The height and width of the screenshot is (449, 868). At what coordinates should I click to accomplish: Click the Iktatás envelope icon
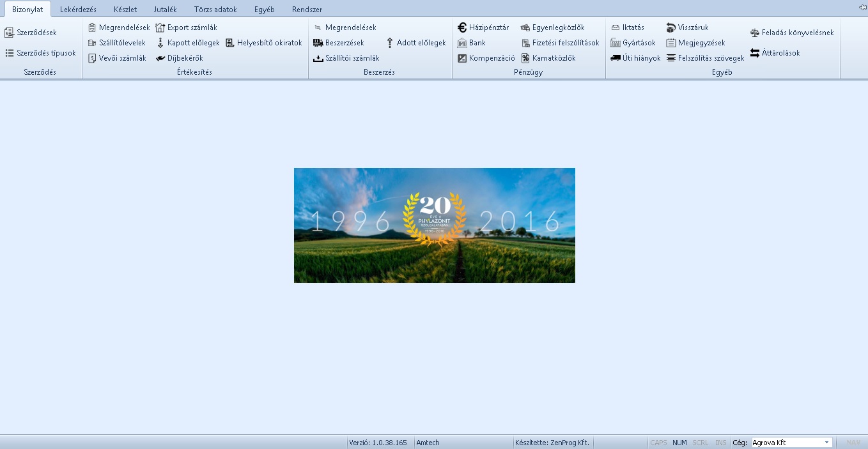click(x=616, y=27)
